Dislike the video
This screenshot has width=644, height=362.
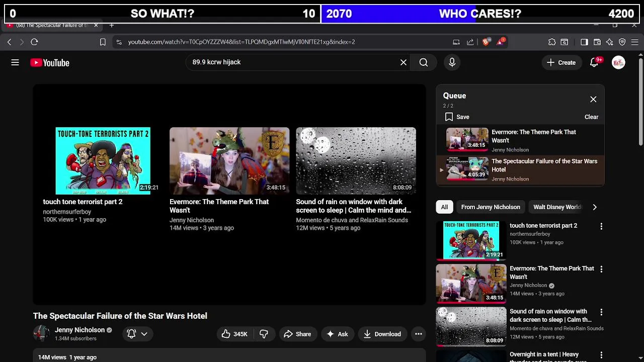(x=264, y=334)
